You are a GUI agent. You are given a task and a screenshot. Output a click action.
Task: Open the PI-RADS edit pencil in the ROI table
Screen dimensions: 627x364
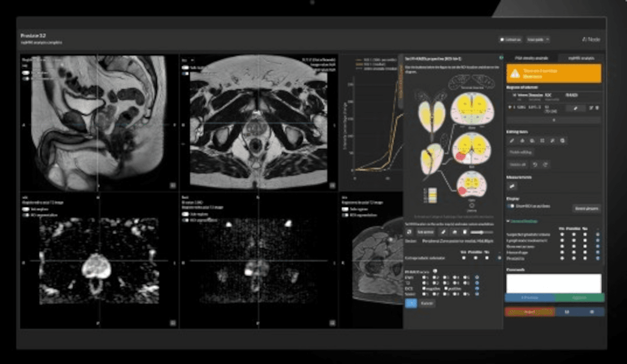576,108
